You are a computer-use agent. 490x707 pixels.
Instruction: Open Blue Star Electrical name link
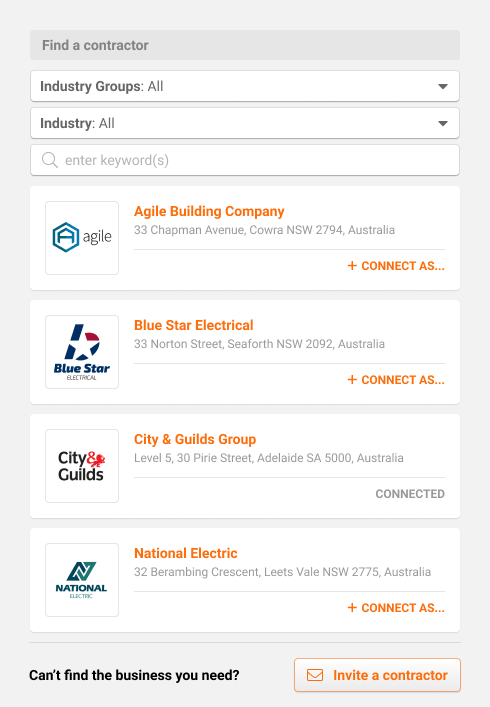click(x=194, y=325)
